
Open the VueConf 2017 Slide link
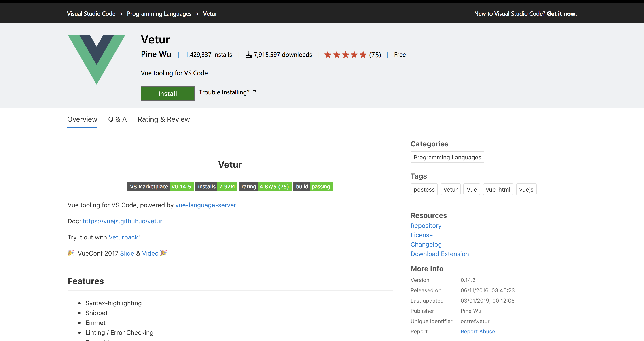[x=127, y=254]
